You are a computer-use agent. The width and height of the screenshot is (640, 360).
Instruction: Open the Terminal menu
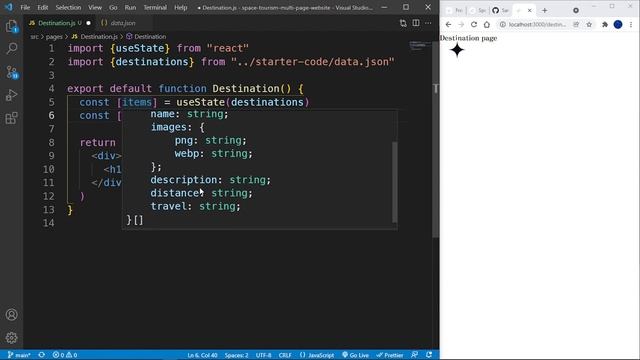pyautogui.click(x=155, y=7)
